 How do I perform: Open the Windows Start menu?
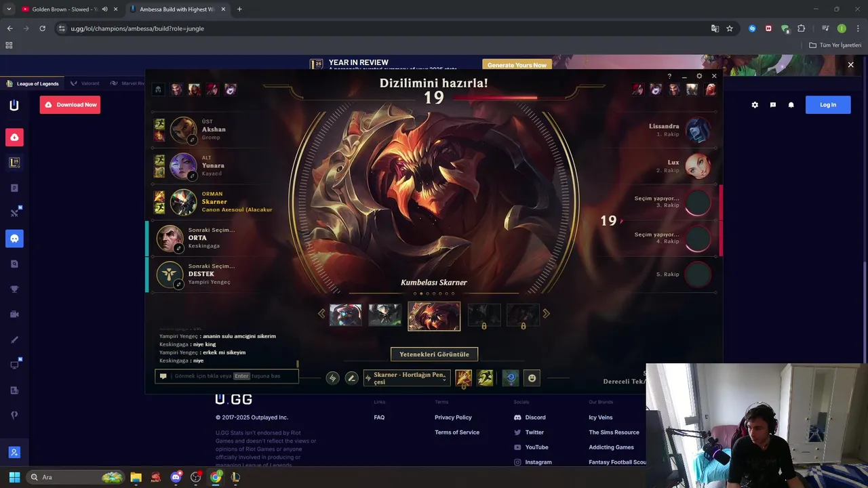point(14,477)
